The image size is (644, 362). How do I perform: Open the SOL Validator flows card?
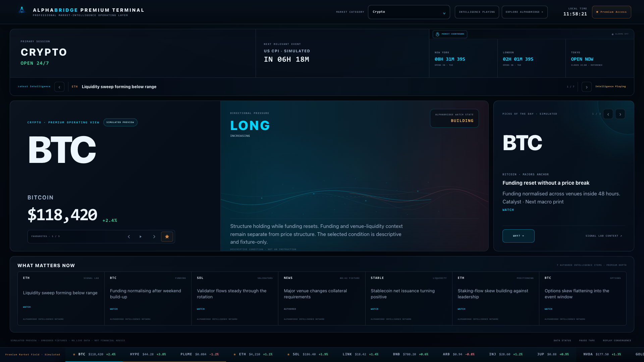235,298
